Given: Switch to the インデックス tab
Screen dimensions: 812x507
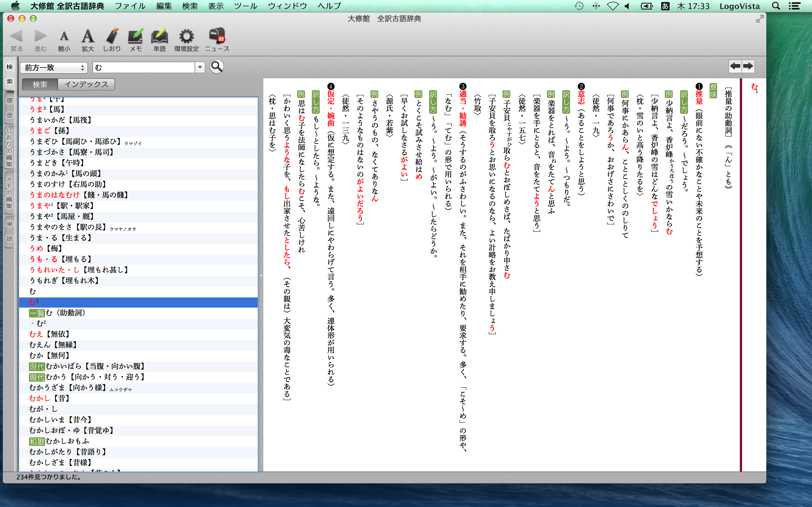Looking at the screenshot, I should point(86,84).
